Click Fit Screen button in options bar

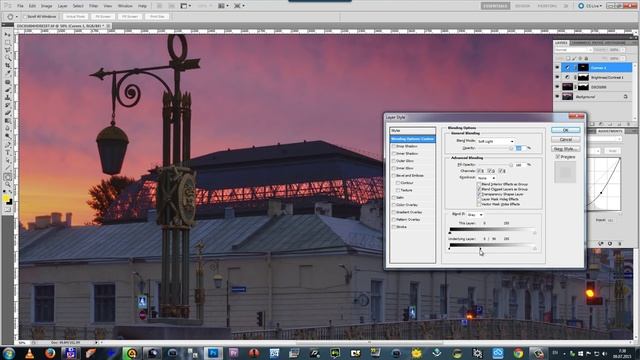coord(103,17)
